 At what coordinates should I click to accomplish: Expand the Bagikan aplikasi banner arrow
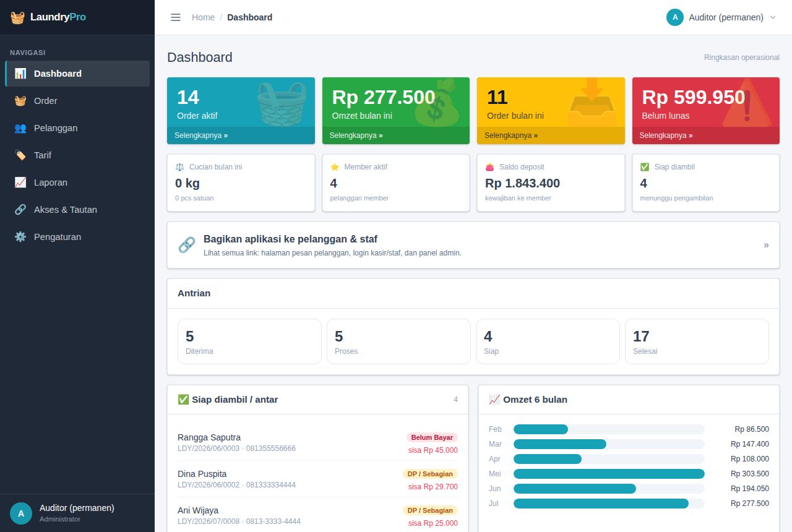tap(766, 245)
